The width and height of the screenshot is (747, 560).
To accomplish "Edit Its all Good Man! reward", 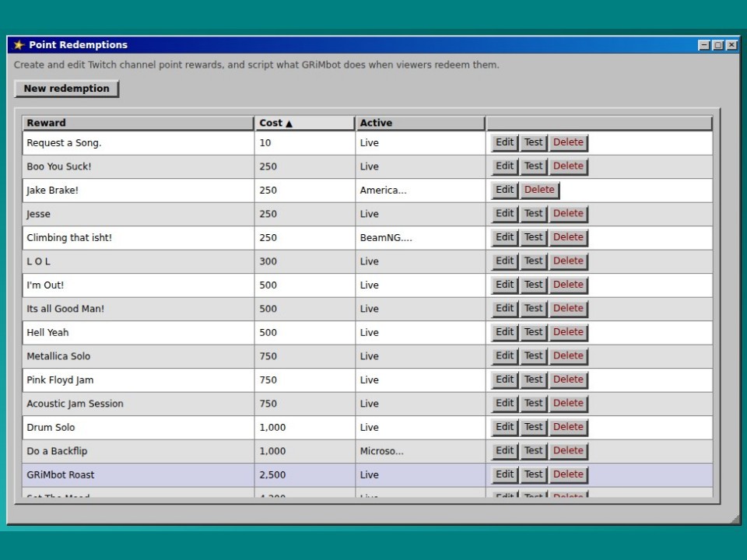I will tap(504, 309).
